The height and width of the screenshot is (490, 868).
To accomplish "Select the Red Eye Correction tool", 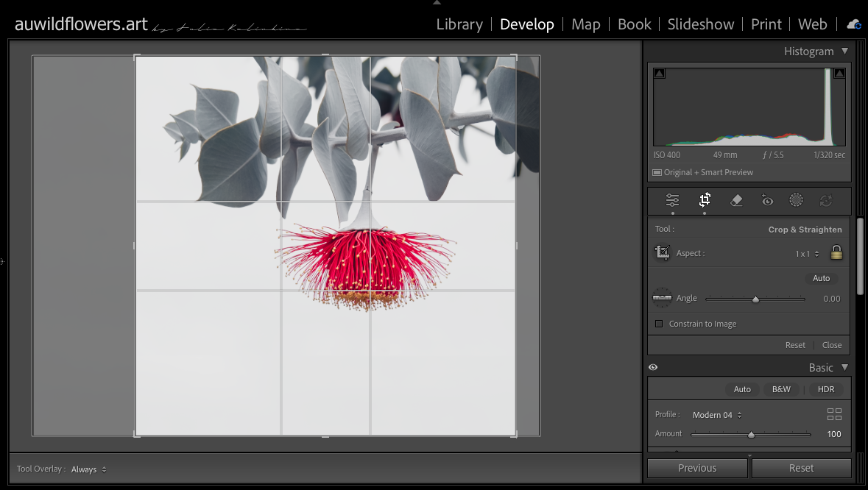I will tap(766, 200).
